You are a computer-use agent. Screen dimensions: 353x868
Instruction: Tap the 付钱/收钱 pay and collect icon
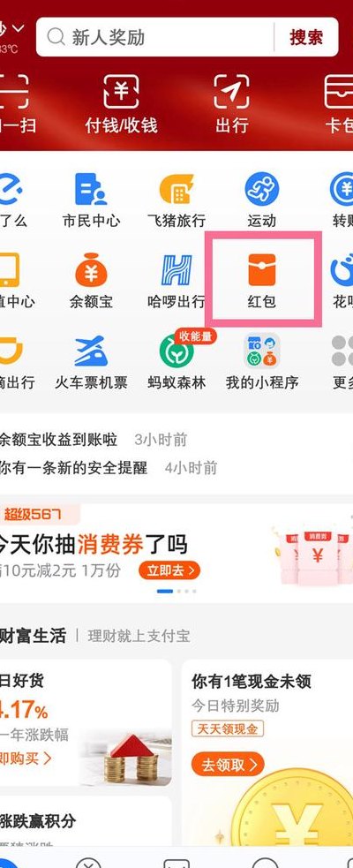(121, 104)
